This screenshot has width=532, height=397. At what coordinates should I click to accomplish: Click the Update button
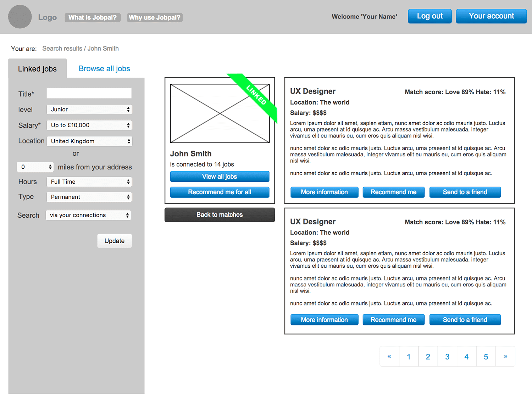point(115,241)
